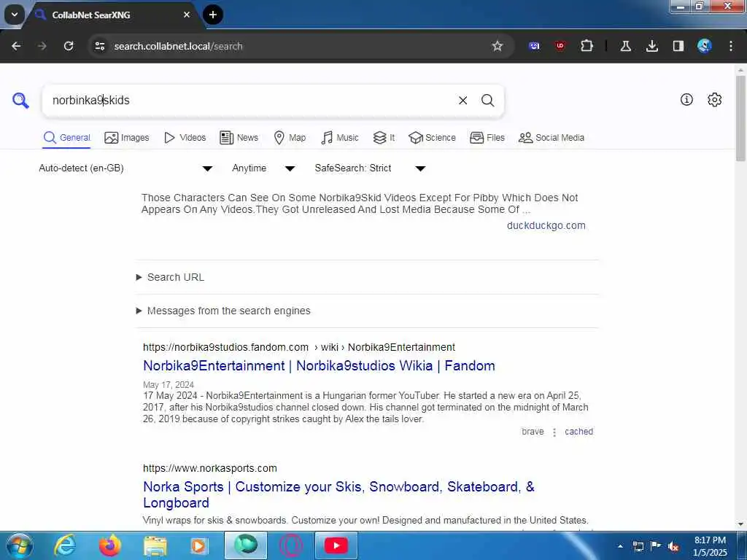Click the SearXNG magnifier logo
Viewport: 747px width, 560px height.
pos(20,100)
